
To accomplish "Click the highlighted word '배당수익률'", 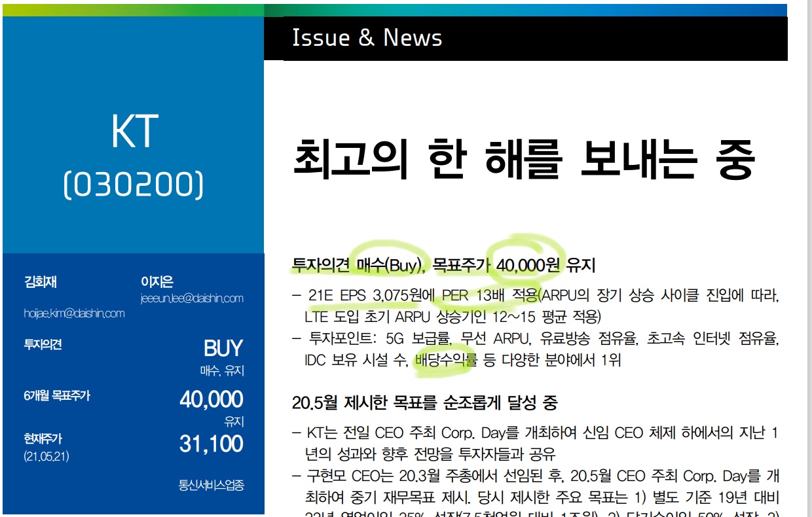I will pos(446,361).
